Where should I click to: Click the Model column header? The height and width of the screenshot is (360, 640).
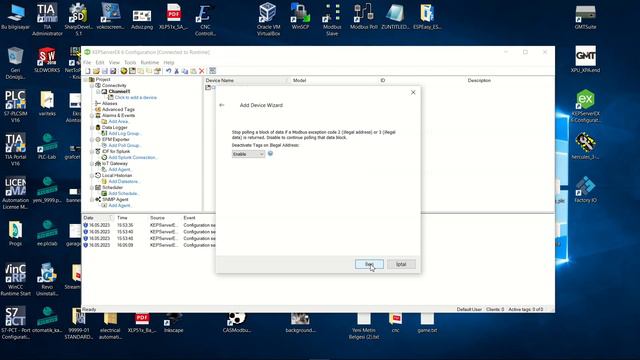pos(334,80)
